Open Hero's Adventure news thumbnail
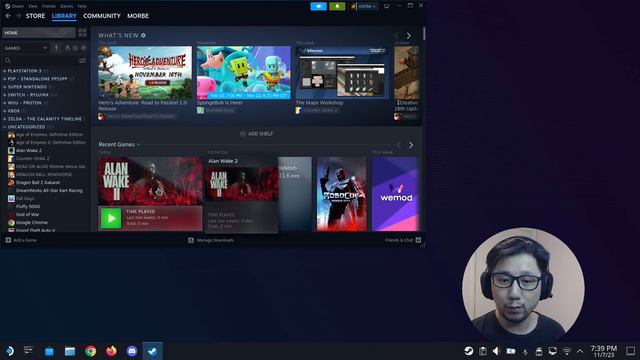Image resolution: width=640 pixels, height=360 pixels. click(145, 73)
